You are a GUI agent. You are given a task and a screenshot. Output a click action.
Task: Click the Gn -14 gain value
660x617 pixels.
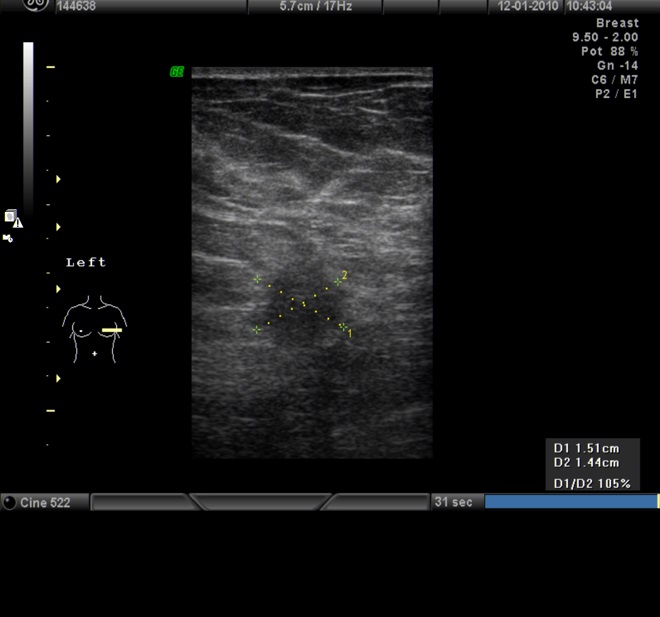617,66
